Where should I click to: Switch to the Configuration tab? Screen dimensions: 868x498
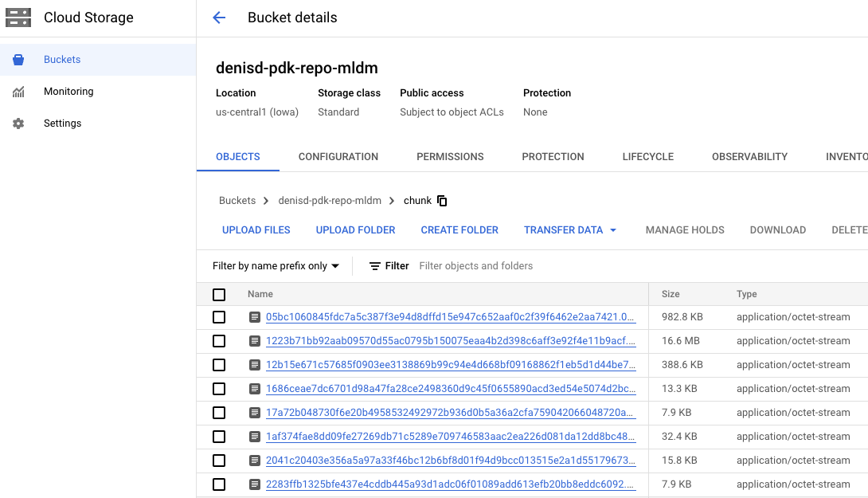(x=338, y=157)
